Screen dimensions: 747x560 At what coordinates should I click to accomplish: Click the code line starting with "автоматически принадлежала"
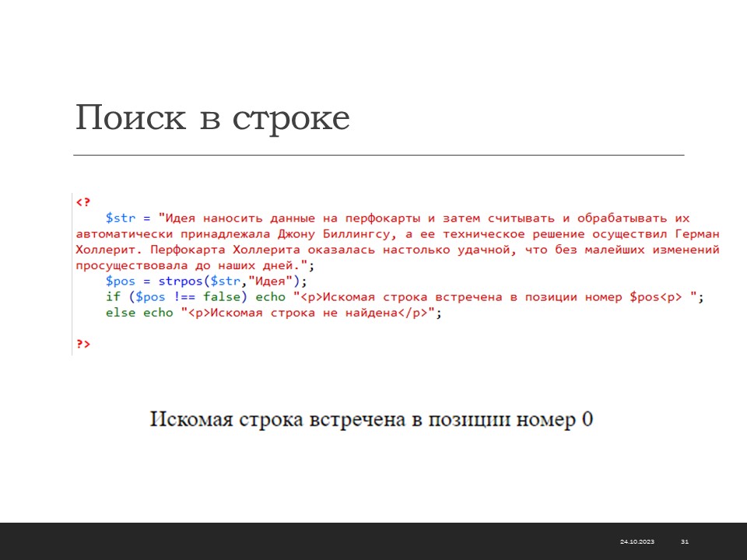click(x=397, y=234)
